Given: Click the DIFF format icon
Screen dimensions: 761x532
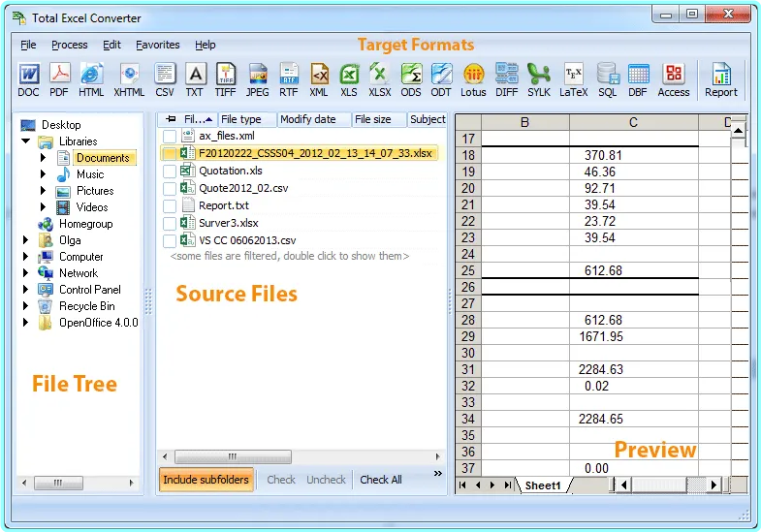Looking at the screenshot, I should pyautogui.click(x=507, y=80).
